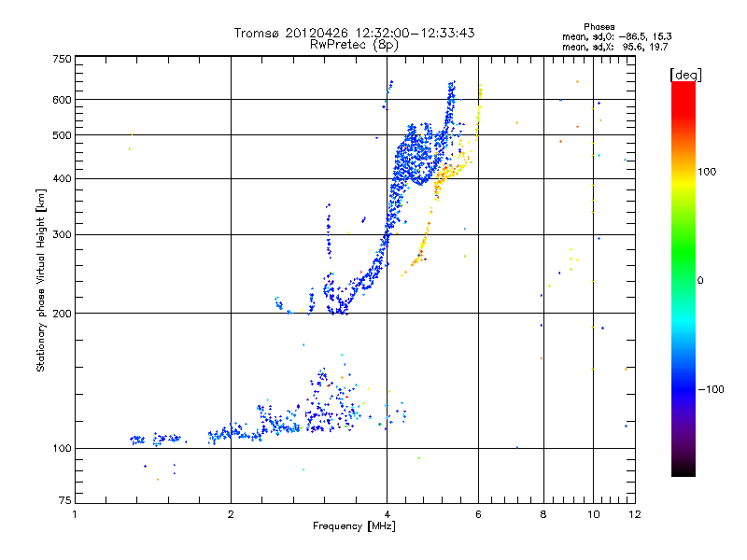Click the colorbar tick label '0'
The height and width of the screenshot is (560, 747).
point(700,281)
